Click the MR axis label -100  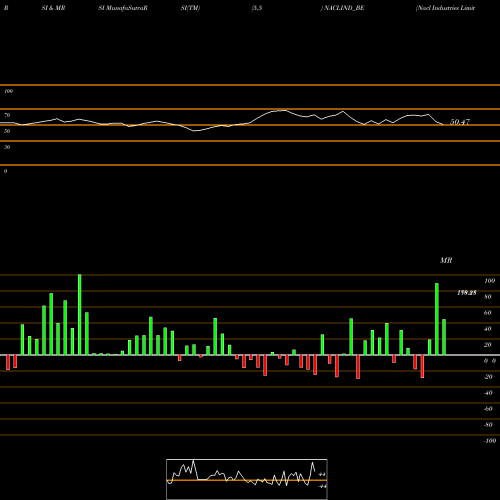489,441
